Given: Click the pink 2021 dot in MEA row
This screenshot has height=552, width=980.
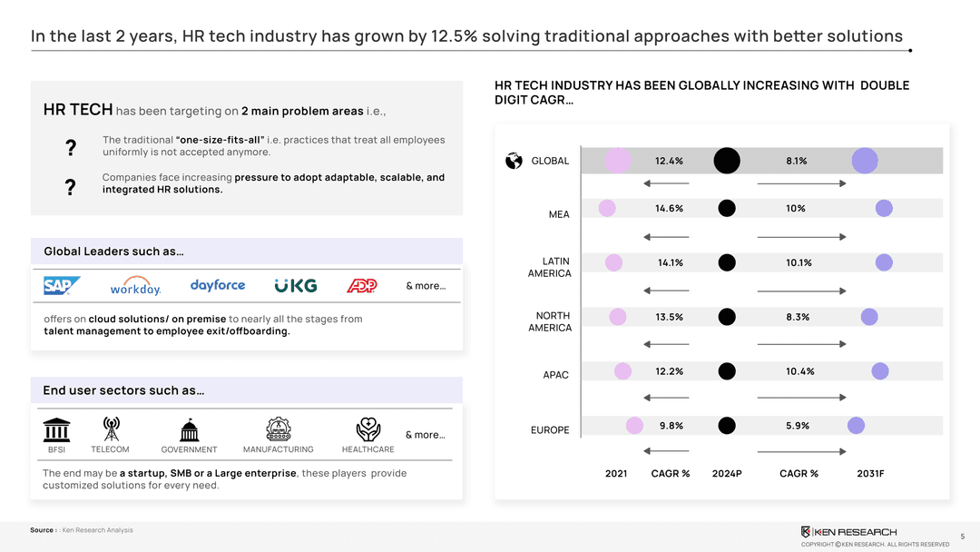Looking at the screenshot, I should [x=607, y=208].
